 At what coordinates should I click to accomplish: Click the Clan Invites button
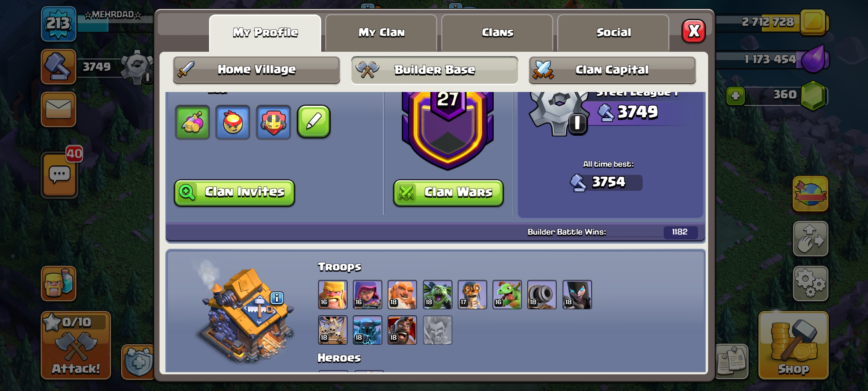[234, 193]
